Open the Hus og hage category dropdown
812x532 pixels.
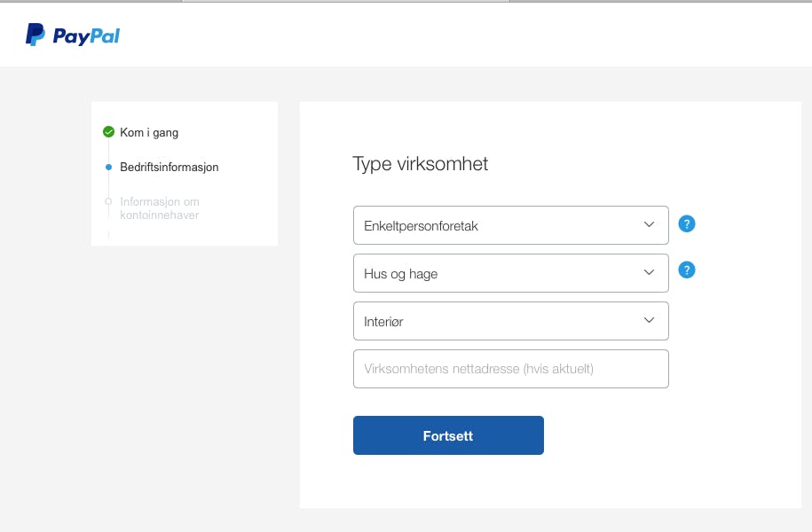[510, 273]
